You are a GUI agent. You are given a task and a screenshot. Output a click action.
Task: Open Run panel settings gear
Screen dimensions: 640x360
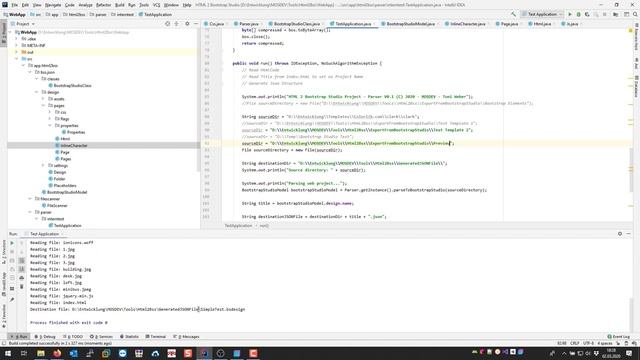[x=620, y=234]
